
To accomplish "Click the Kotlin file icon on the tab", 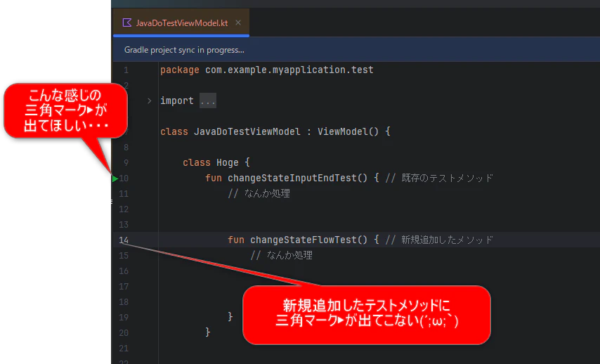I will tap(126, 22).
